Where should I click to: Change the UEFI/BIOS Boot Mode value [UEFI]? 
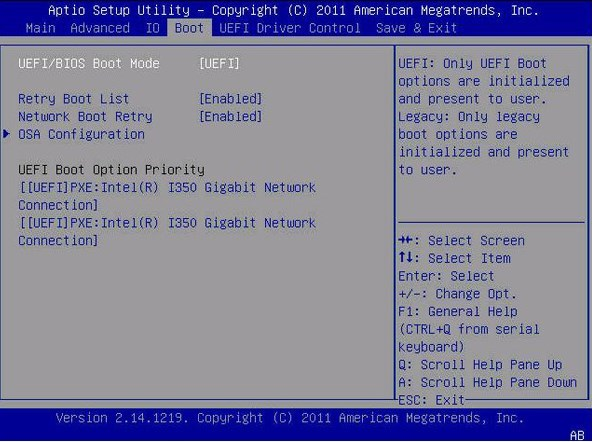[x=219, y=63]
